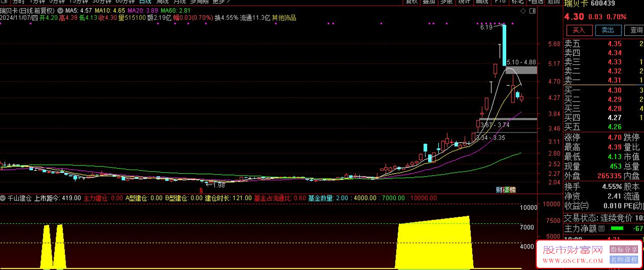This screenshot has width=644, height=270.
Task: Select the 买一 price 4.30
Action: coord(614,90)
